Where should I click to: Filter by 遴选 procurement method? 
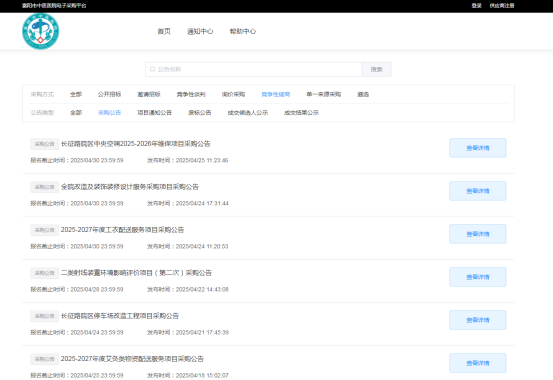363,94
